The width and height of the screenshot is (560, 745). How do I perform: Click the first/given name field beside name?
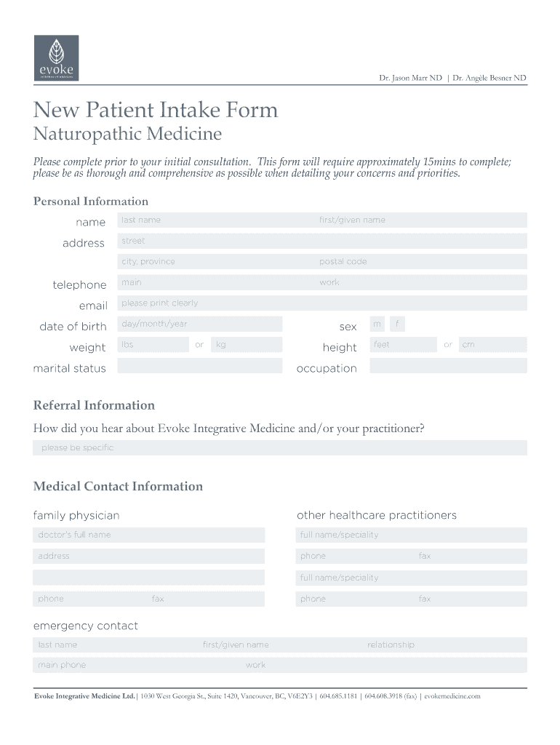point(421,220)
